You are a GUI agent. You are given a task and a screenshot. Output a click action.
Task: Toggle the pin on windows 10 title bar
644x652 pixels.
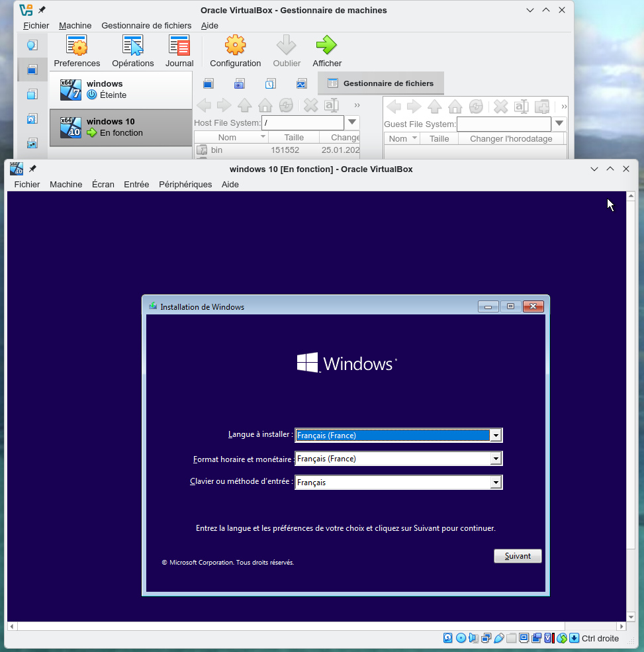point(33,169)
